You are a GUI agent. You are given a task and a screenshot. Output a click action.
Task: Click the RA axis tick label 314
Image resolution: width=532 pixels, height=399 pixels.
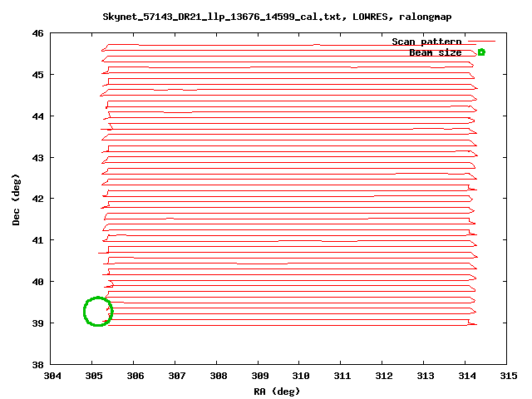click(467, 376)
